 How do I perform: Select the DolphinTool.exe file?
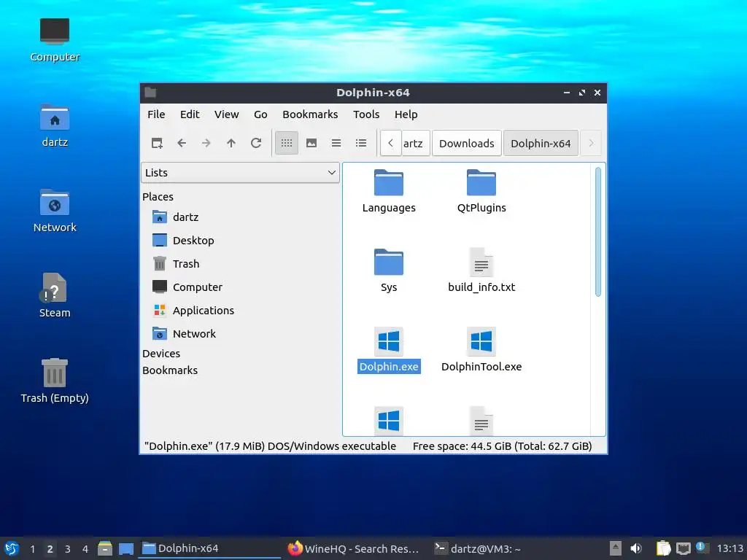(481, 350)
